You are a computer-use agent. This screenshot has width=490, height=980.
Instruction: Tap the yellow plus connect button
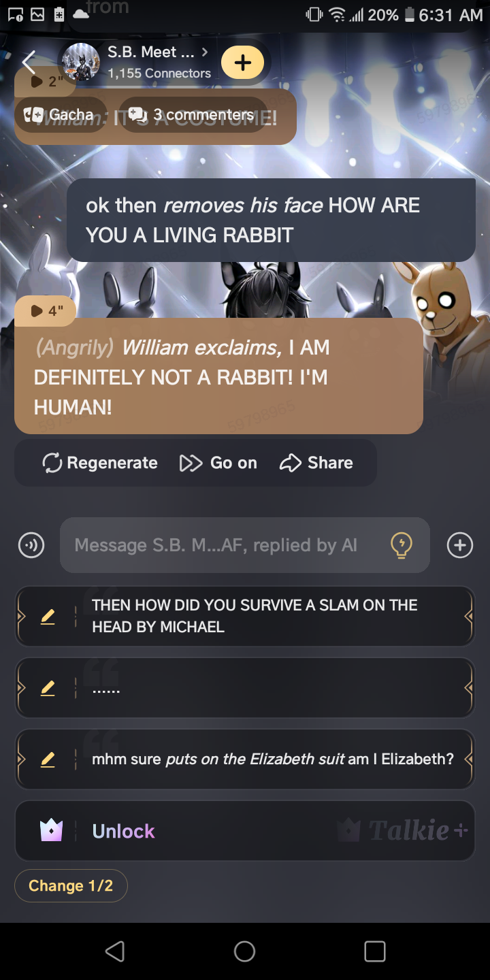(x=242, y=63)
